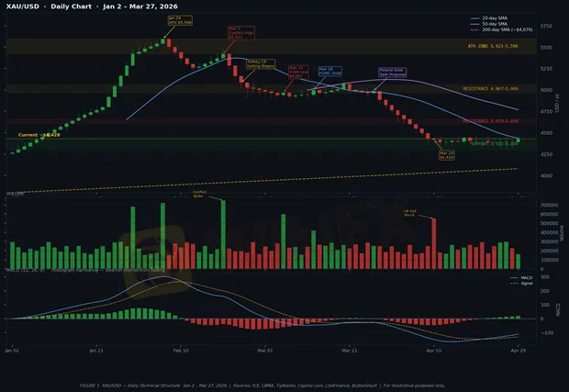Toggle the Signal line legend entry
569x392 pixels.
click(x=524, y=282)
